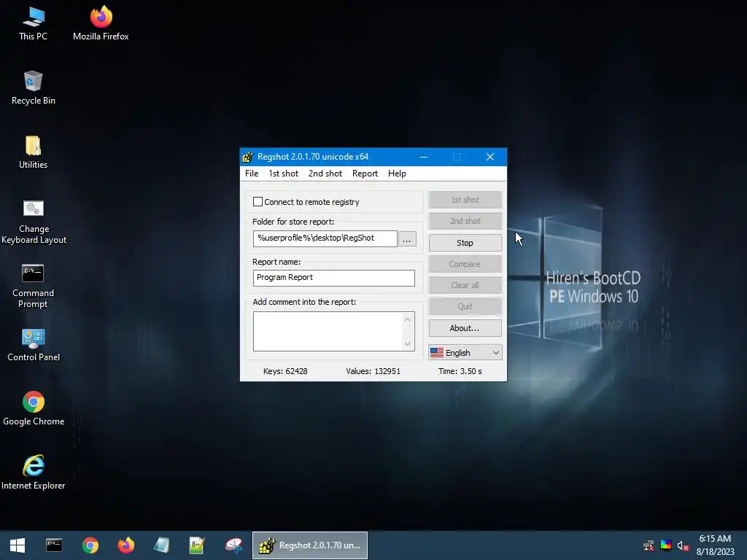
Task: Launch Command Prompt from the taskbar
Action: (x=54, y=545)
